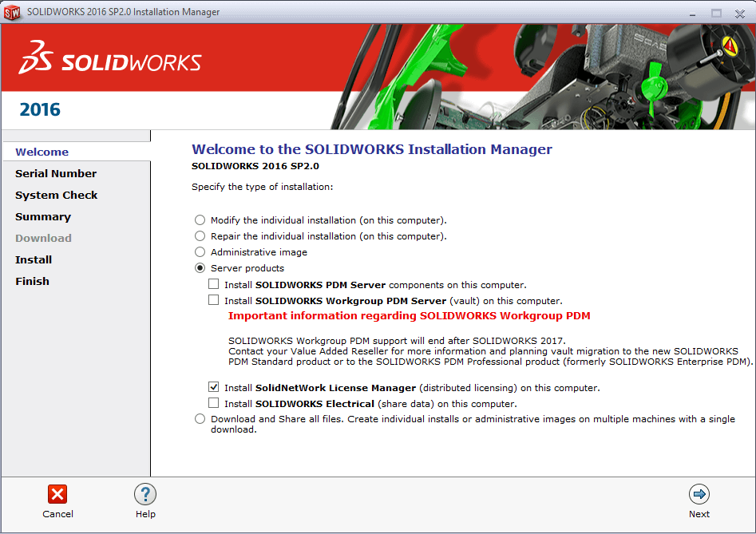Click the grayed Download step
The height and width of the screenshot is (534, 756).
tap(43, 238)
